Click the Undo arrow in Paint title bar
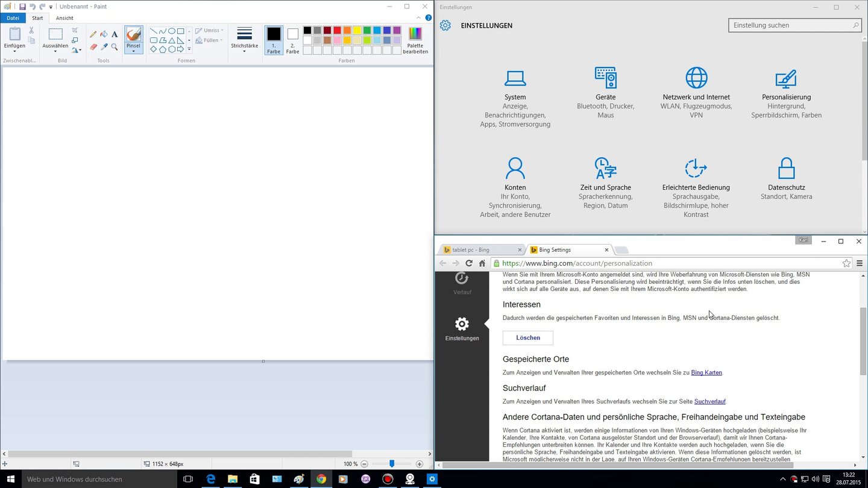Viewport: 868px width, 488px height. click(x=32, y=7)
